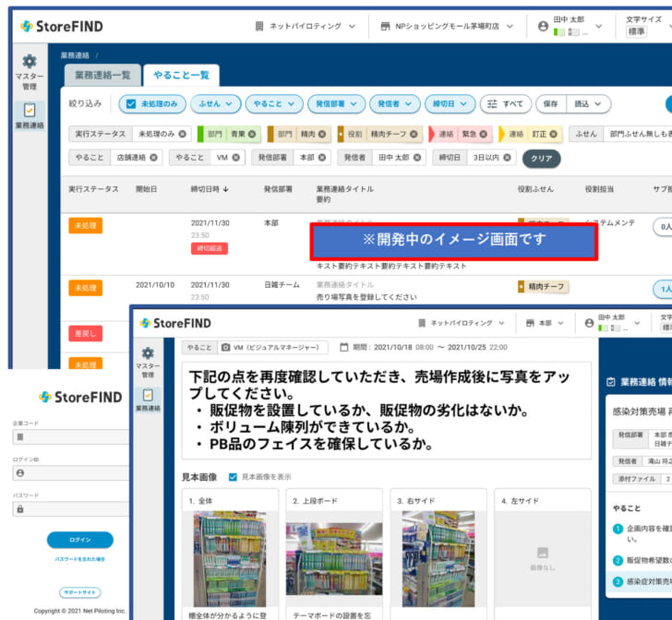
Task: Click the クリア button
Action: 541,159
